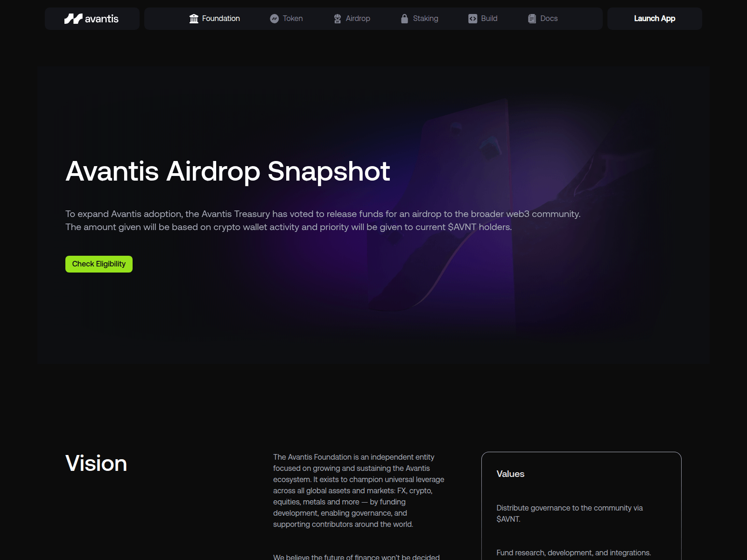
Task: Select the Staking padlock icon
Action: click(404, 19)
